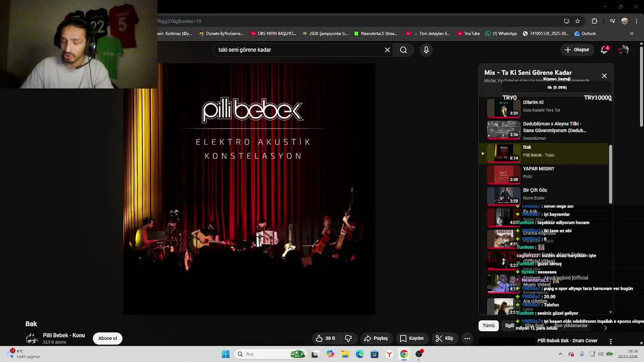Play Dedublüman x Aleyna Tilki playlist item
This screenshot has width=644, height=362.
click(546, 130)
